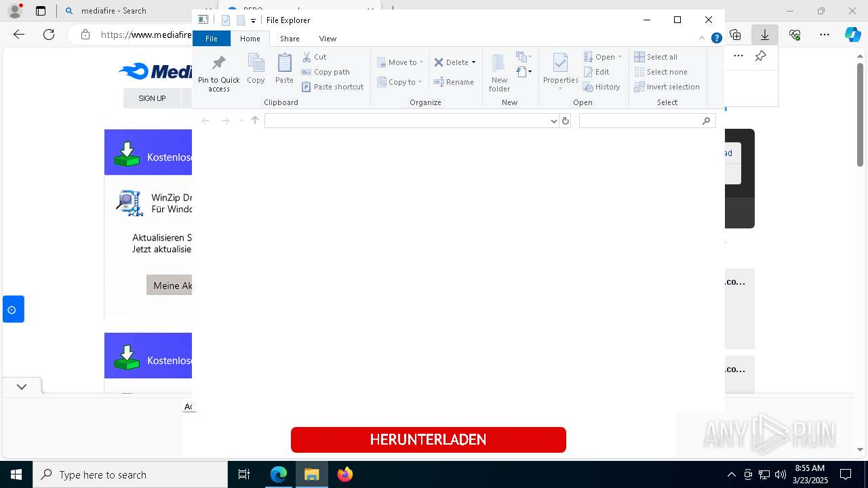Expand address bar history dropdown

(x=554, y=121)
